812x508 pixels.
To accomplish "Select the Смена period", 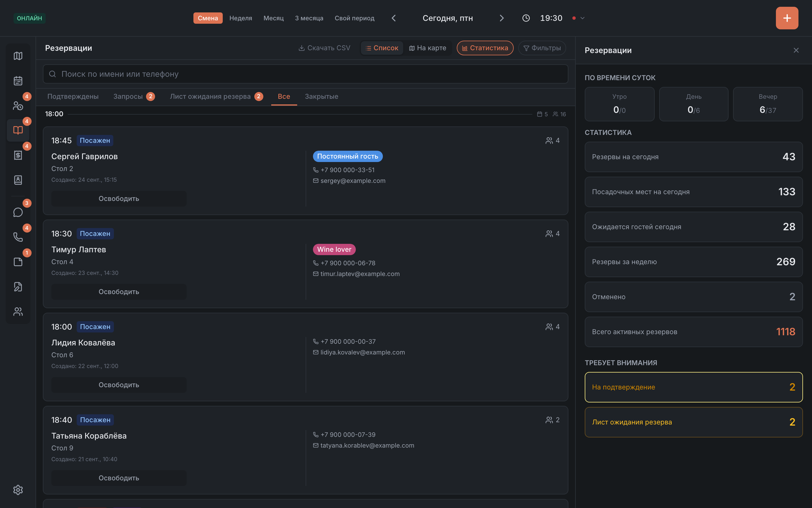I will pyautogui.click(x=208, y=18).
